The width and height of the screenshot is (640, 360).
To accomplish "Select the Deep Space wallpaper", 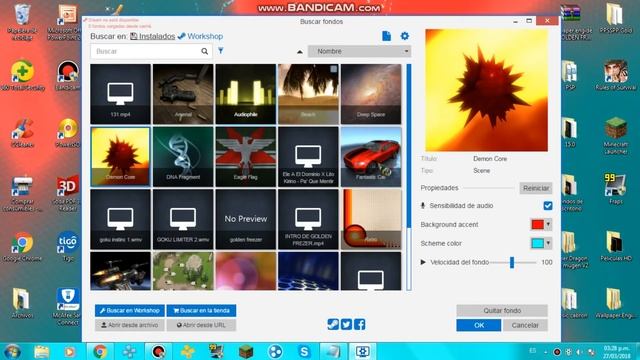I will click(x=371, y=94).
